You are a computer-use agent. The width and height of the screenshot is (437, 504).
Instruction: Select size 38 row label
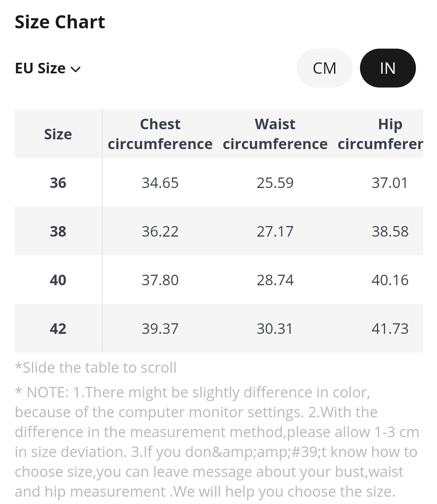(x=58, y=231)
